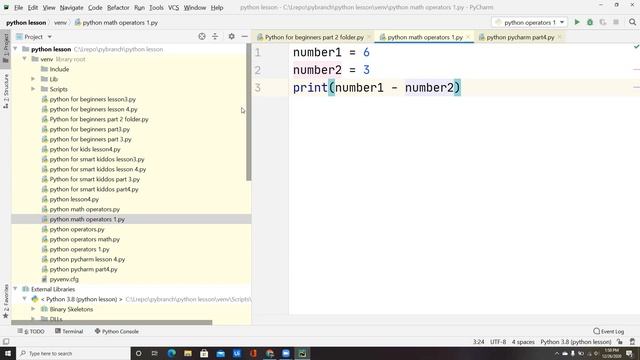
Task: Open the Favorites side tool tab
Action: click(x=6, y=301)
